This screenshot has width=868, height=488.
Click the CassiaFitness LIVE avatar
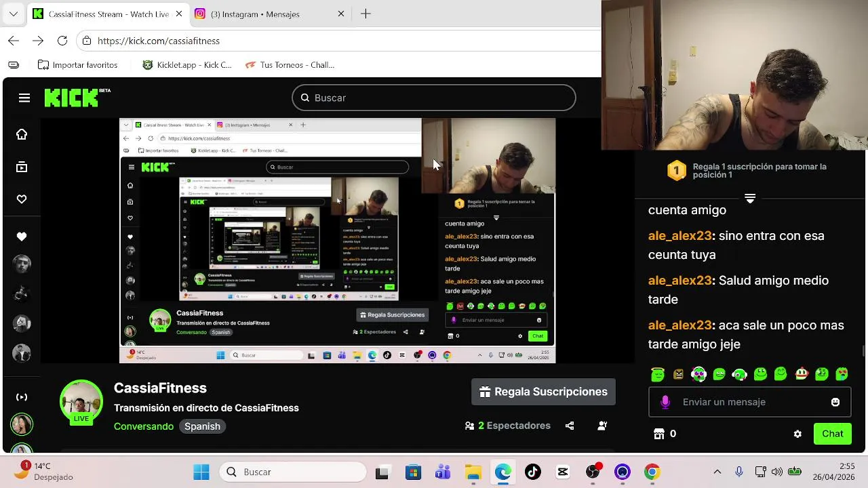click(81, 402)
